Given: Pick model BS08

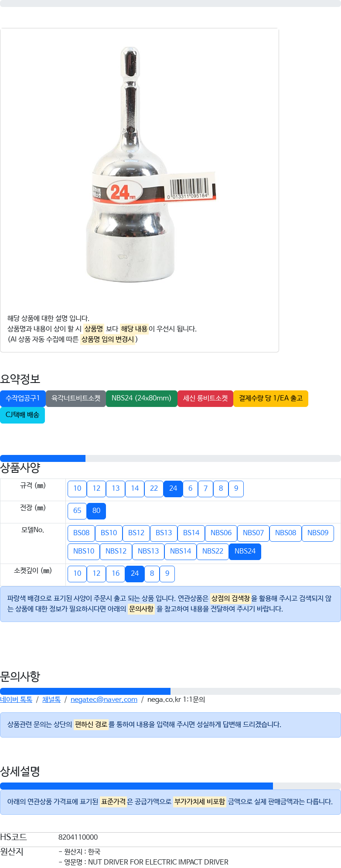Looking at the screenshot, I should 81,533.
